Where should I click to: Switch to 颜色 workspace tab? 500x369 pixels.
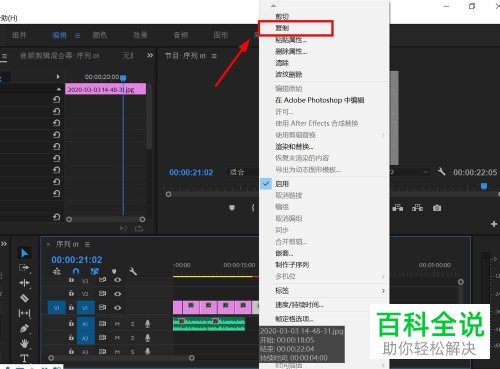(x=100, y=35)
